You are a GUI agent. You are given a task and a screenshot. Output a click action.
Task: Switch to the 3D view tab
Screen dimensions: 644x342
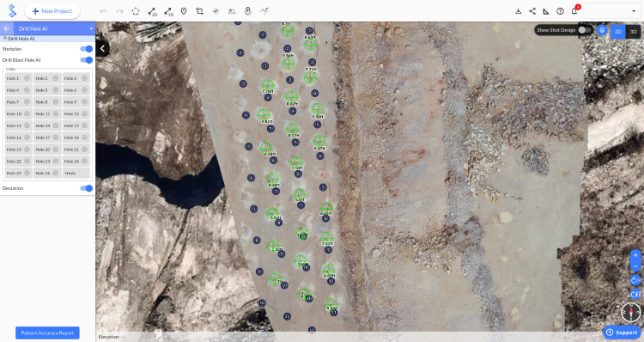[633, 32]
